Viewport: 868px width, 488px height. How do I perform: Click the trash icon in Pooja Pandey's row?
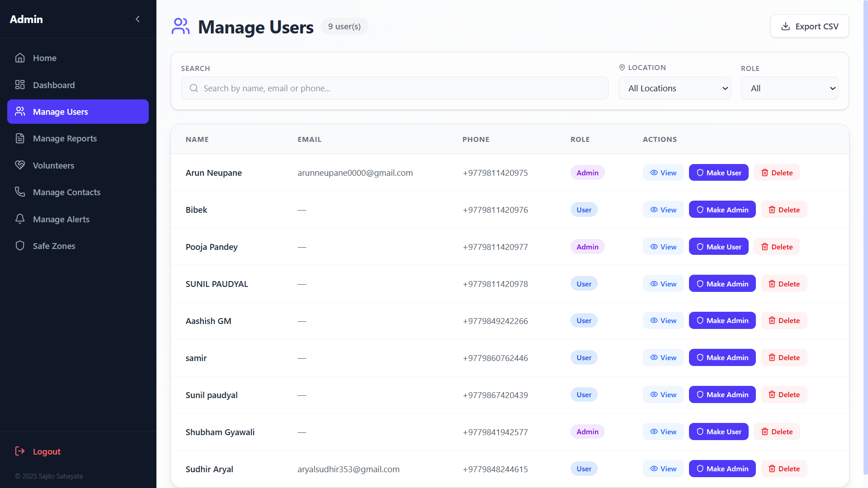(x=765, y=247)
